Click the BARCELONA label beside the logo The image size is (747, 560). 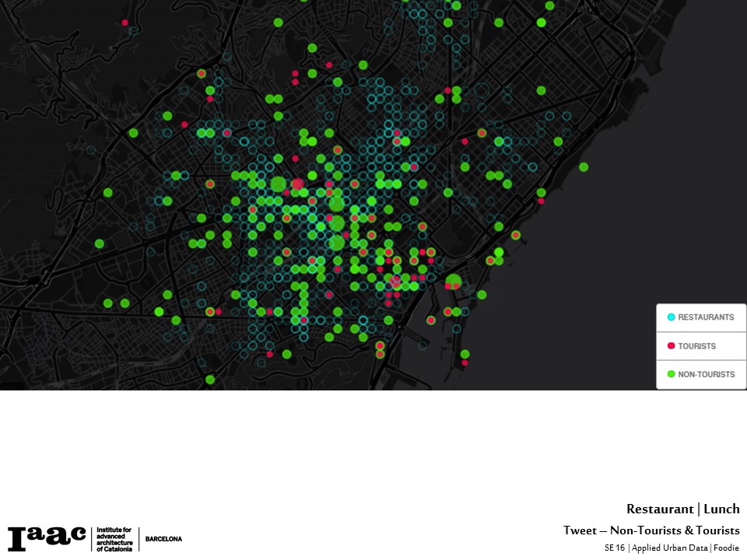pos(163,539)
